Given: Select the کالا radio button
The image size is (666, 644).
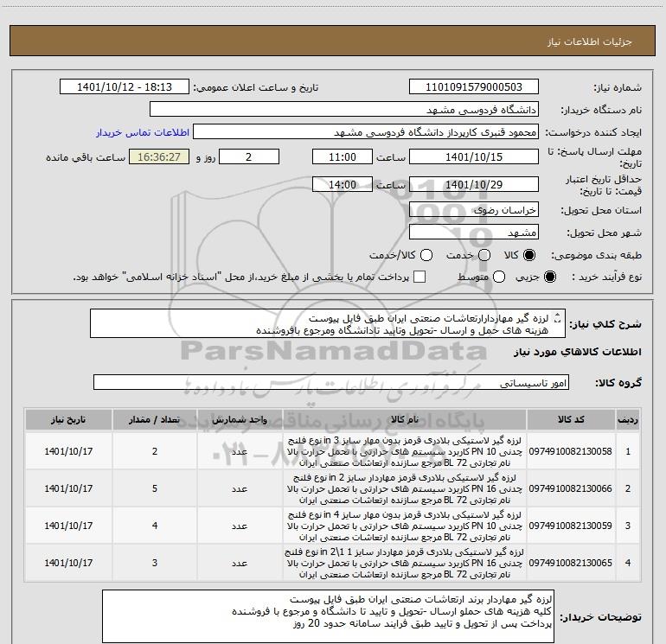Looking at the screenshot, I should [529, 255].
